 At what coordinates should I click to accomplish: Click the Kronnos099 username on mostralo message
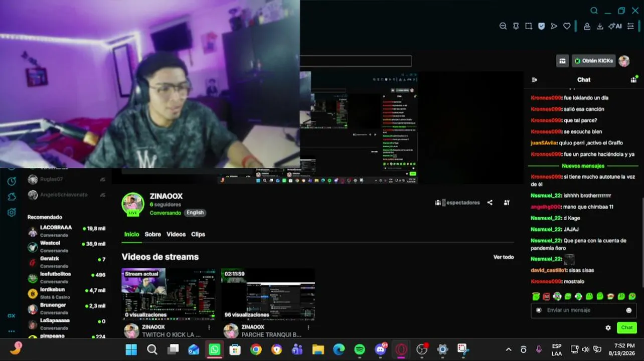pyautogui.click(x=546, y=282)
